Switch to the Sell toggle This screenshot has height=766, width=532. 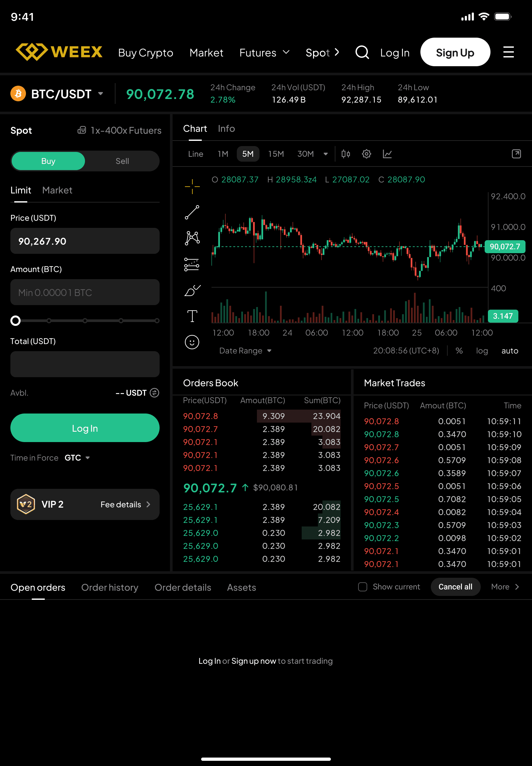point(122,161)
